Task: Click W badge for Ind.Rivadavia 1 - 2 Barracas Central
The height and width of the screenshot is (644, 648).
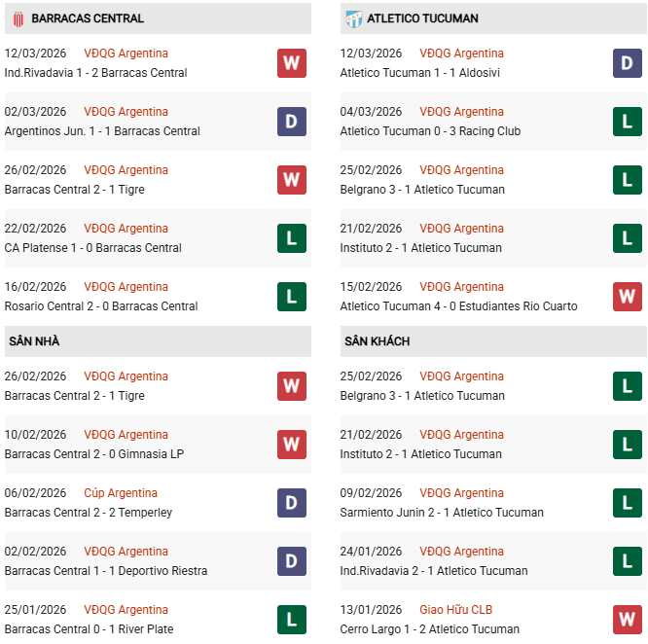Action: point(291,63)
